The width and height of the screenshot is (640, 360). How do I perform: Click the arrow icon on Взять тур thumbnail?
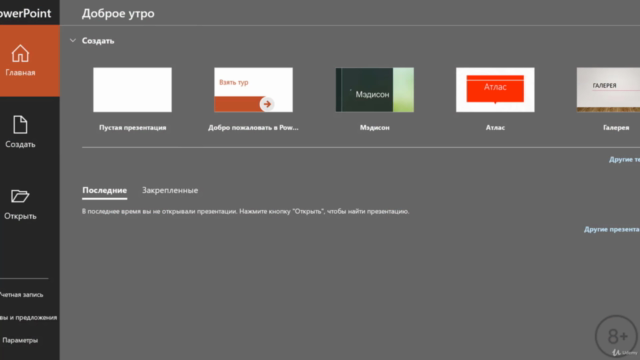(x=267, y=104)
